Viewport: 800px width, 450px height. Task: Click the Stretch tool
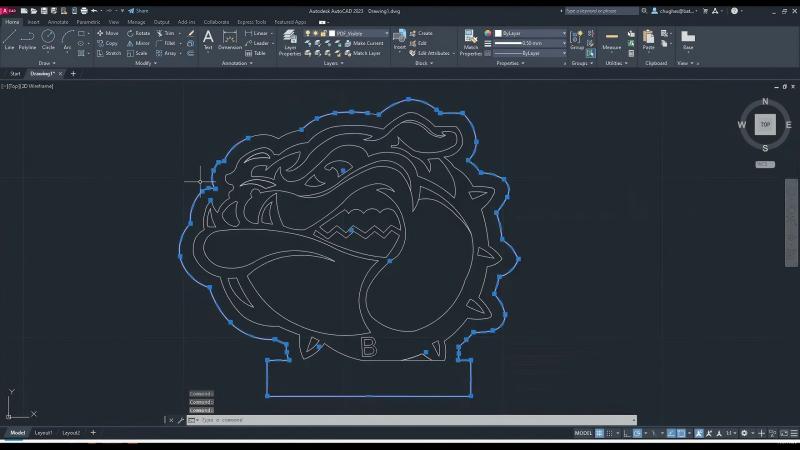[x=109, y=53]
